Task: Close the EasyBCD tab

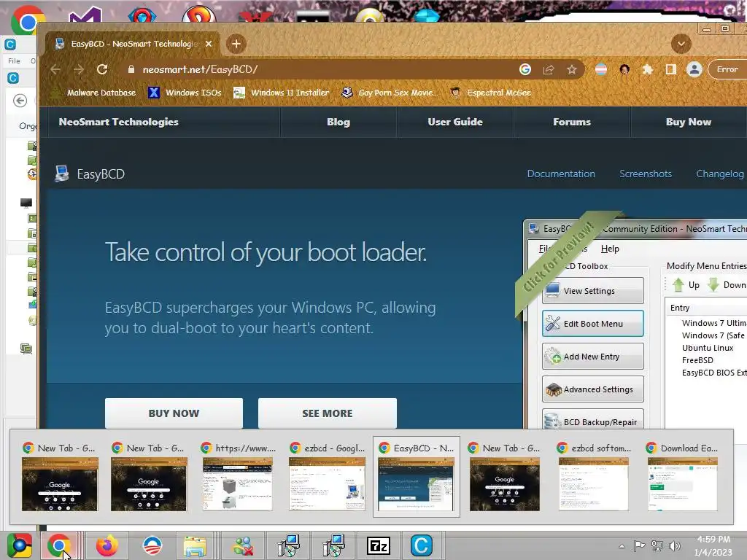Action: click(209, 44)
